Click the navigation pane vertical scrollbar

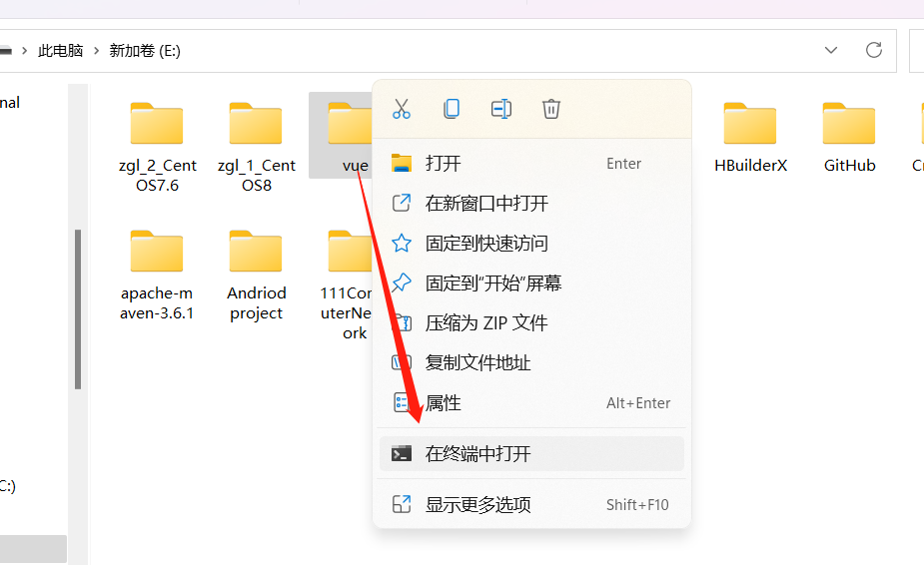point(77,309)
